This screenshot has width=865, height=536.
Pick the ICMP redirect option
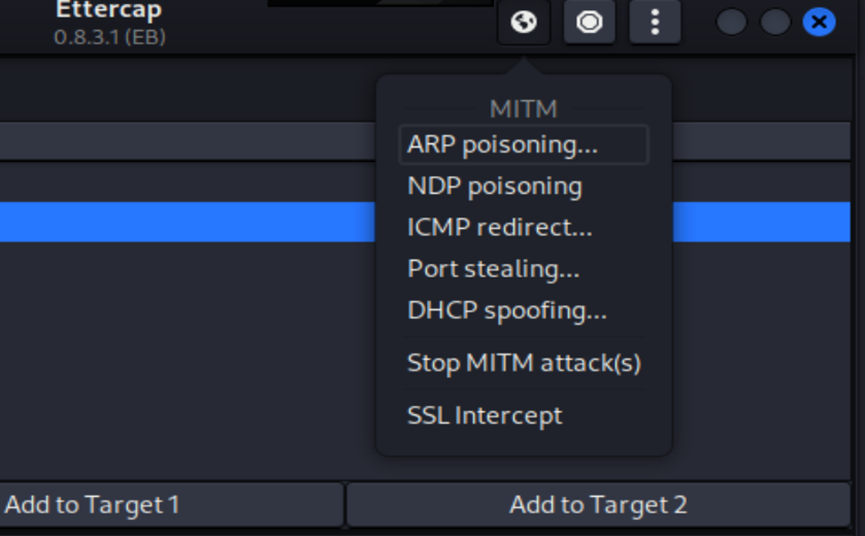coord(500,227)
